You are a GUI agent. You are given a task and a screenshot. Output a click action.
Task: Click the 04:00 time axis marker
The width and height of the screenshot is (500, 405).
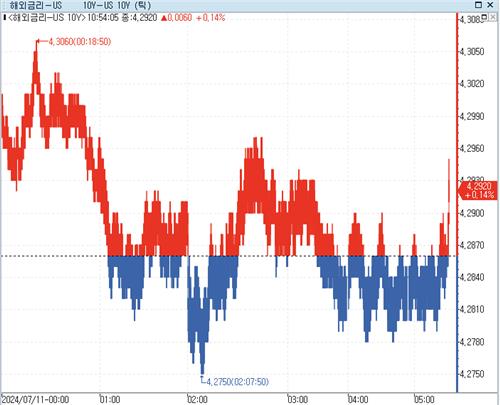(358, 399)
